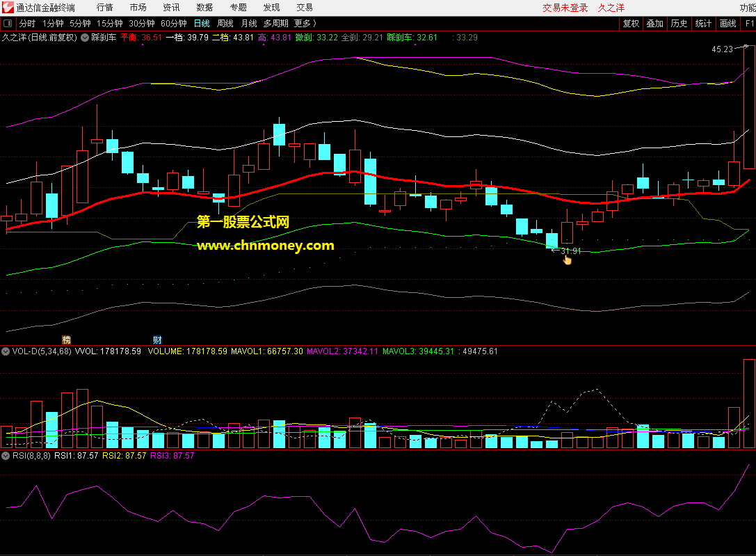Open the 财 financial marker on the chart
The width and height of the screenshot is (756, 556).
157,340
